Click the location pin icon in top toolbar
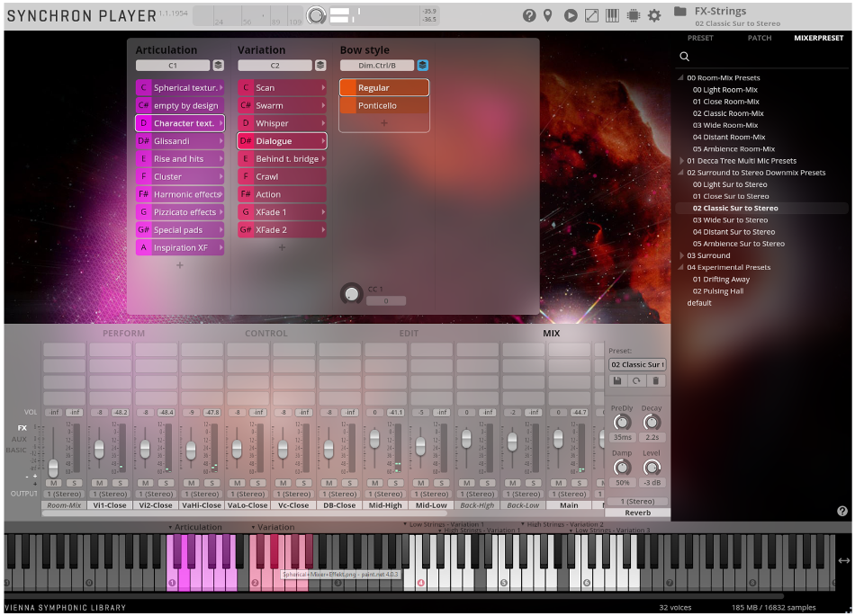The height and width of the screenshot is (616, 855). coord(548,16)
